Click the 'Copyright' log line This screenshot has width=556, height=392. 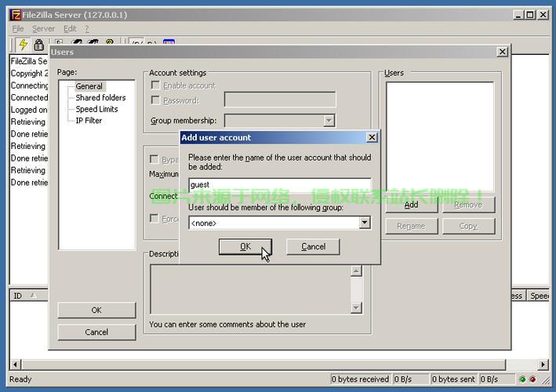[x=29, y=74]
